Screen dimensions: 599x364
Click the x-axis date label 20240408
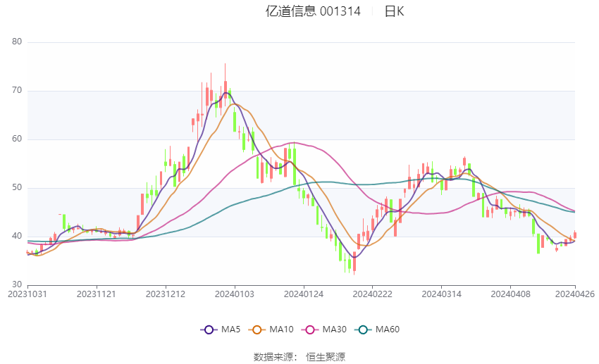tap(511, 294)
